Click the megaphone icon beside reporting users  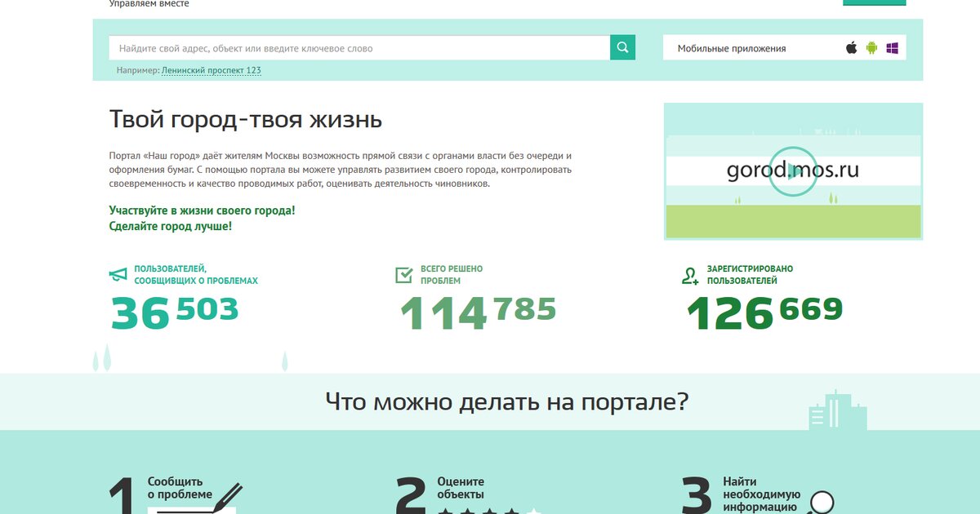[x=119, y=275]
